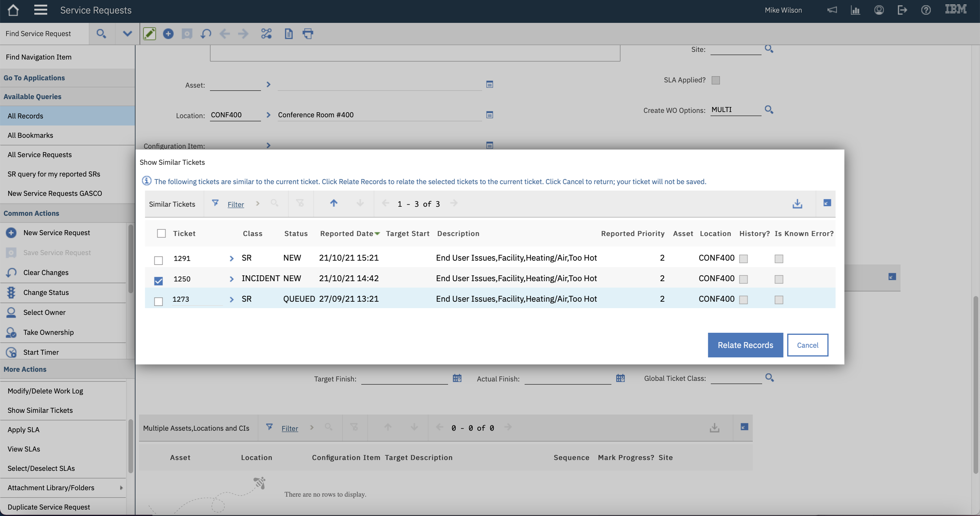Click the print icon in toolbar
The width and height of the screenshot is (980, 516).
(308, 34)
